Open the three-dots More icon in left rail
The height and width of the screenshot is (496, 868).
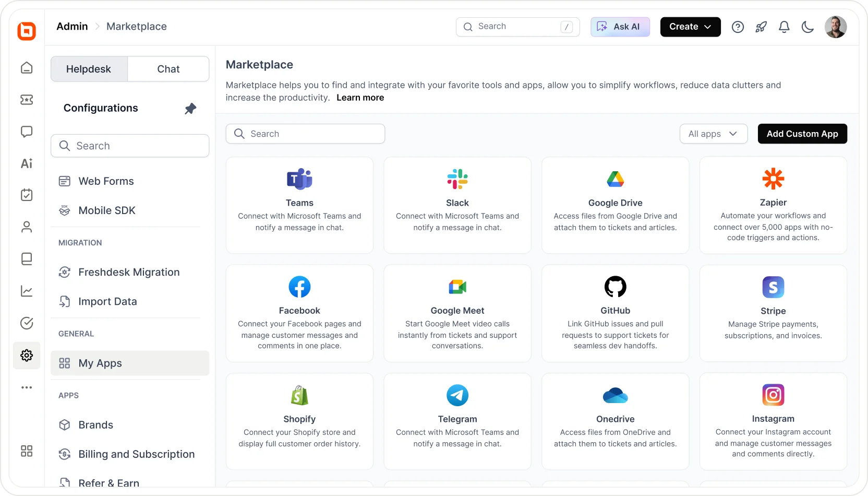tap(27, 387)
